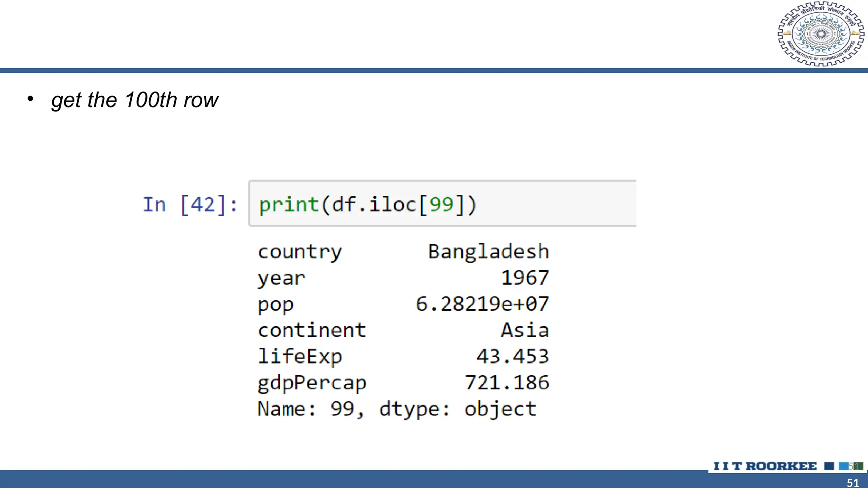This screenshot has height=488, width=868.
Task: Click the lifeExp value 43.453
Action: coord(512,356)
